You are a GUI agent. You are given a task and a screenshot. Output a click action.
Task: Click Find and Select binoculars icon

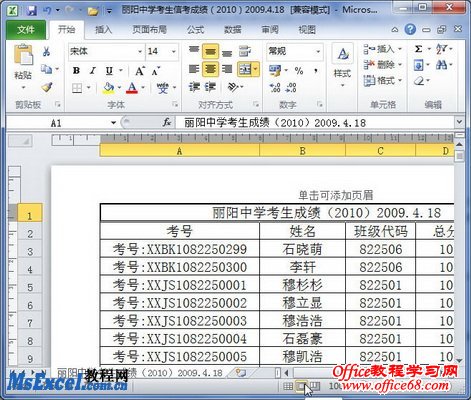442,65
